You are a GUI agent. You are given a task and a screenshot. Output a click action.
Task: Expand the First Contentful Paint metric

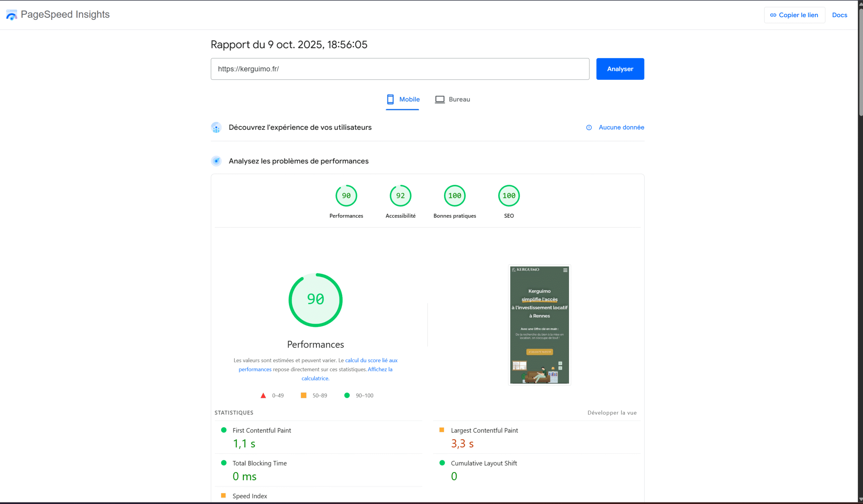[261, 431]
